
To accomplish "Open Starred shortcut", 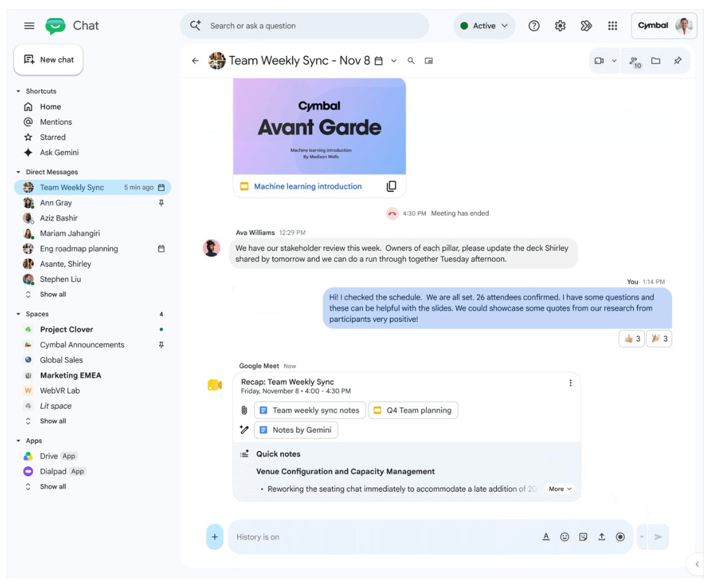I will pos(53,137).
